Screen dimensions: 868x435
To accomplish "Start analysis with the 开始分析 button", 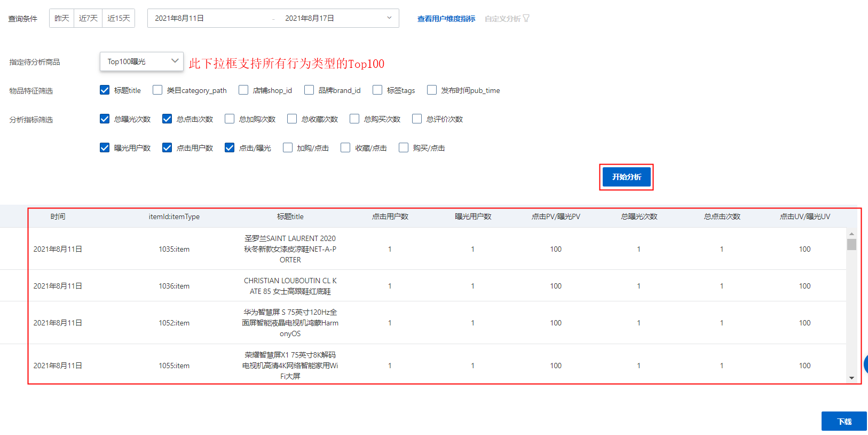I will point(627,177).
